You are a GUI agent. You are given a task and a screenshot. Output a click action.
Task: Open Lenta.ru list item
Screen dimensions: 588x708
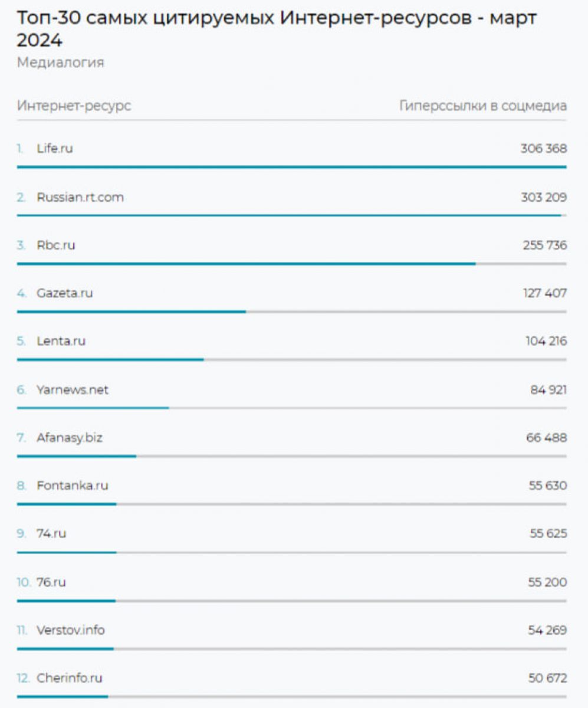coord(61,341)
